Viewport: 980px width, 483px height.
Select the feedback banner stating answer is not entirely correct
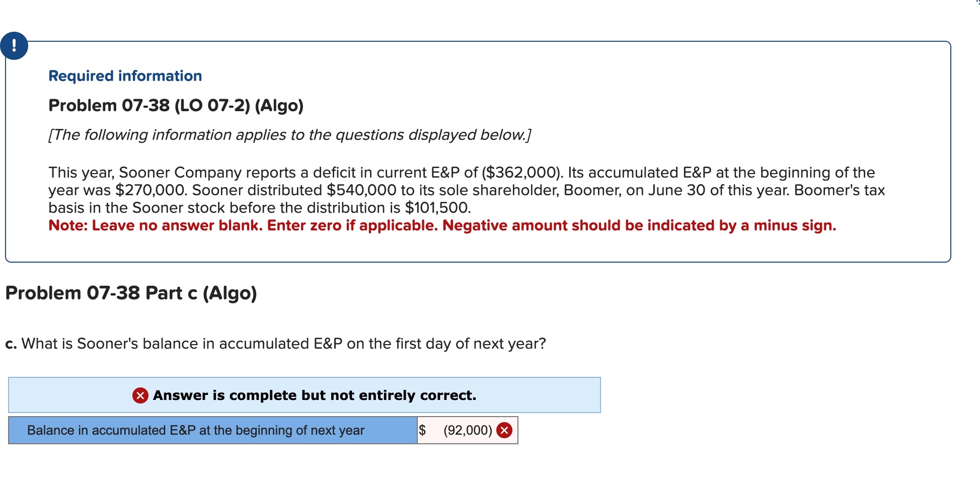click(305, 395)
